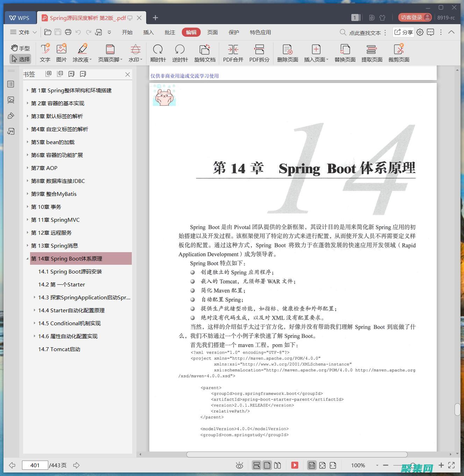Toggle eye-protection reading mode
The image size is (464, 476).
pos(239,465)
